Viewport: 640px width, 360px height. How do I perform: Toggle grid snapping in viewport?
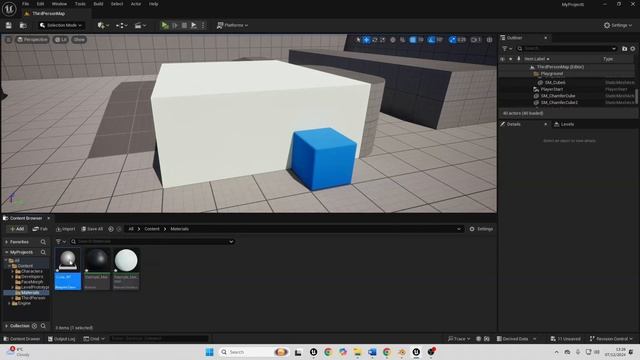point(413,40)
